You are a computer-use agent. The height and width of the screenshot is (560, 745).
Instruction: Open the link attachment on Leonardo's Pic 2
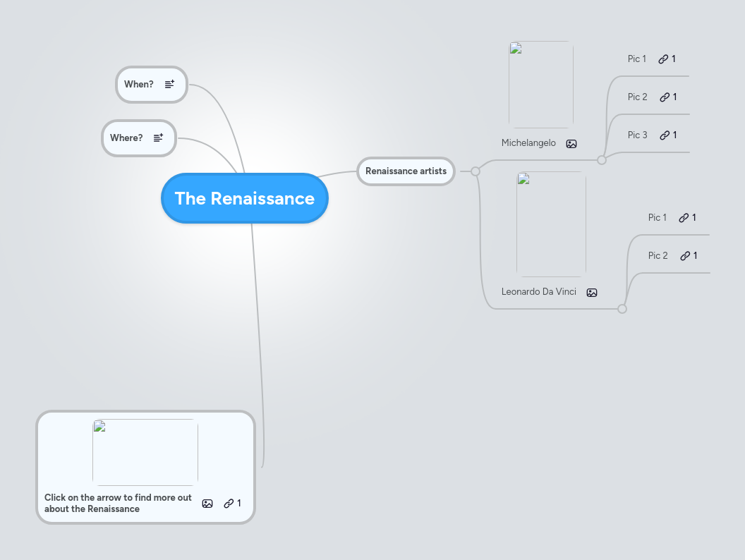pyautogui.click(x=684, y=255)
